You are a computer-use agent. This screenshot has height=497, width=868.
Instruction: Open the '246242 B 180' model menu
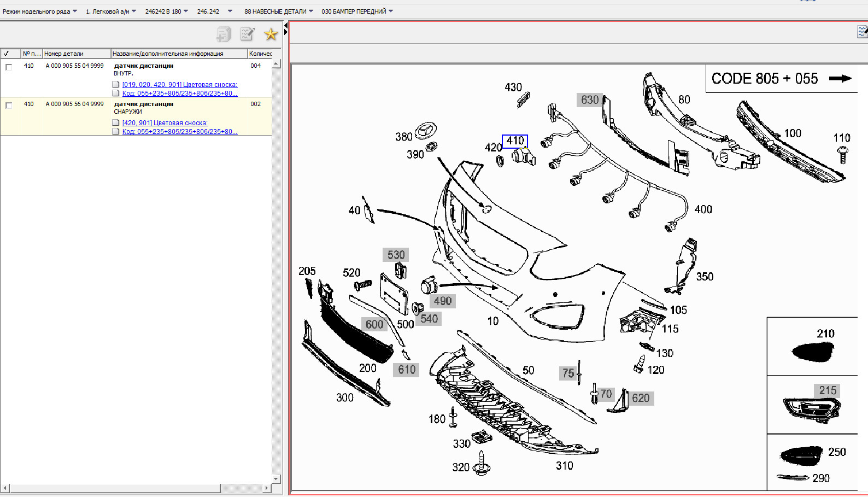[x=166, y=11]
